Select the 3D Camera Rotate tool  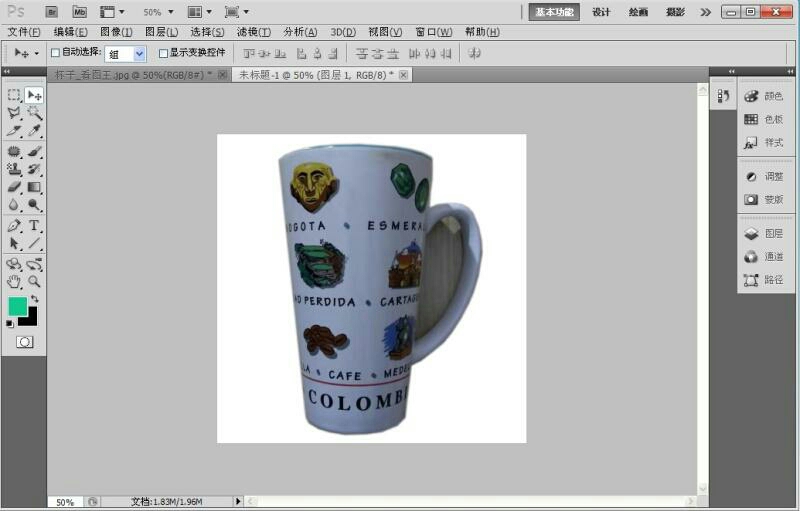(x=34, y=264)
